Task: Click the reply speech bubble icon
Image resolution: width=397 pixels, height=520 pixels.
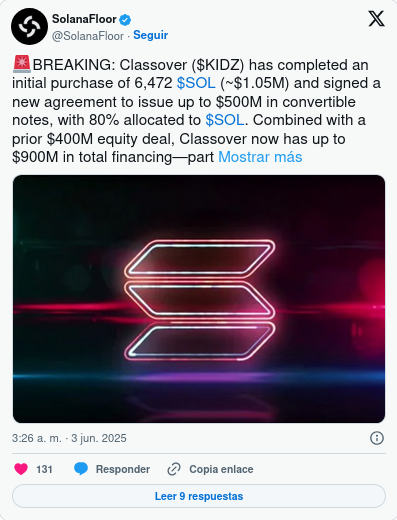Action: [81, 469]
